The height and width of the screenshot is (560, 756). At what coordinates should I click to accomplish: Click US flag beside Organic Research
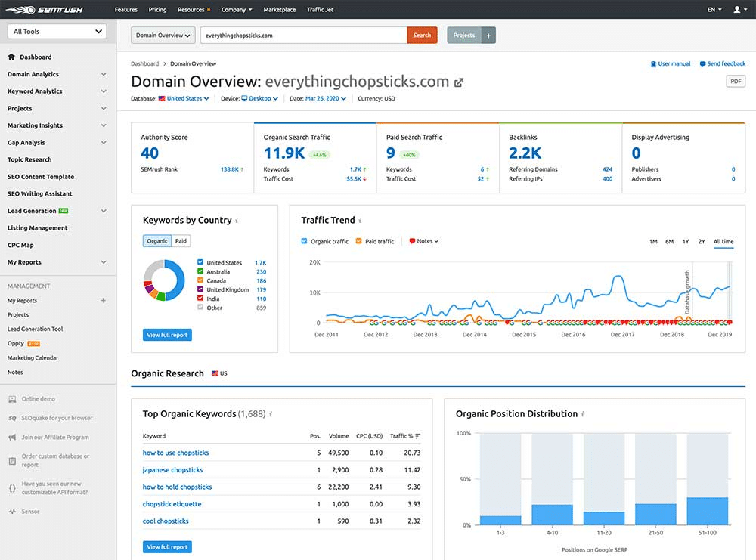(215, 373)
